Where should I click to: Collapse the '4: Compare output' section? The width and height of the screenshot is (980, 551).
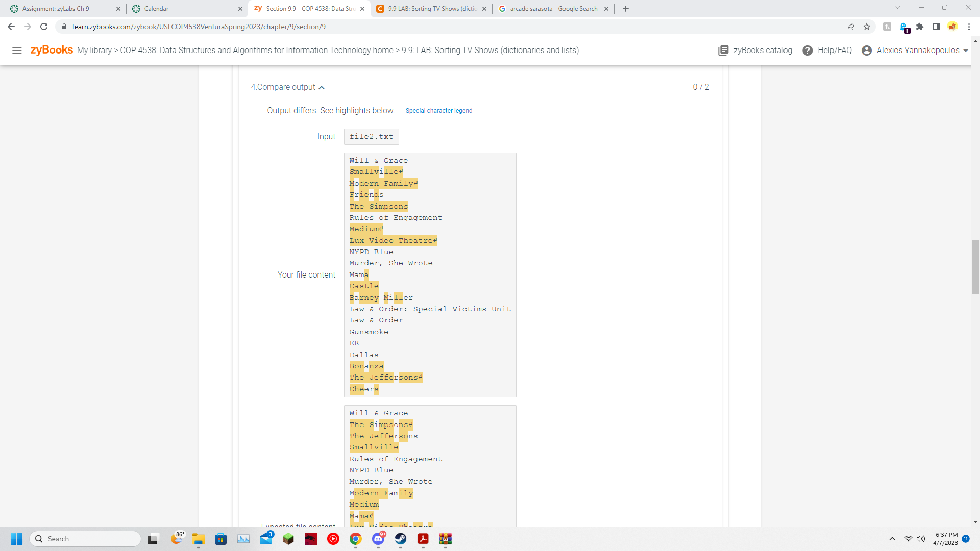[322, 87]
